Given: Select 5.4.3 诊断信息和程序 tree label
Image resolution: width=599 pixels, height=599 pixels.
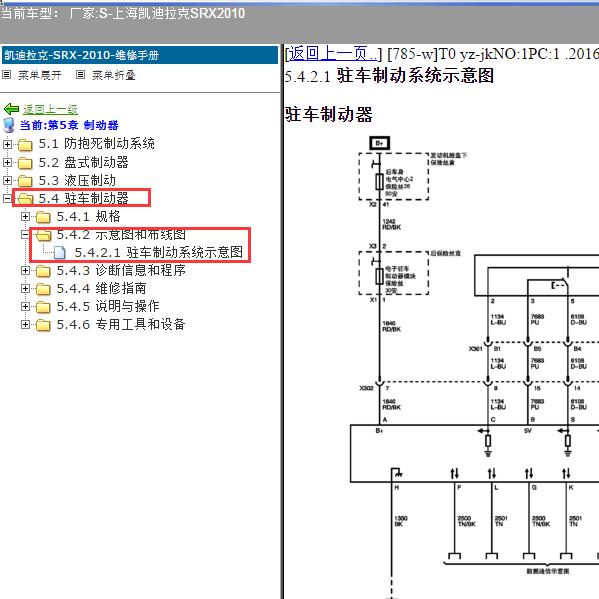Looking at the screenshot, I should pos(121,270).
